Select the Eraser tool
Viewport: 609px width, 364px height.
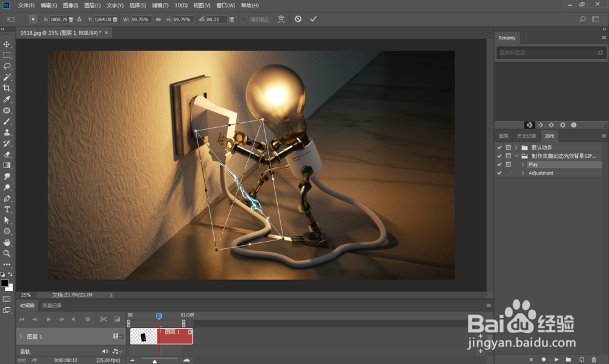7,155
